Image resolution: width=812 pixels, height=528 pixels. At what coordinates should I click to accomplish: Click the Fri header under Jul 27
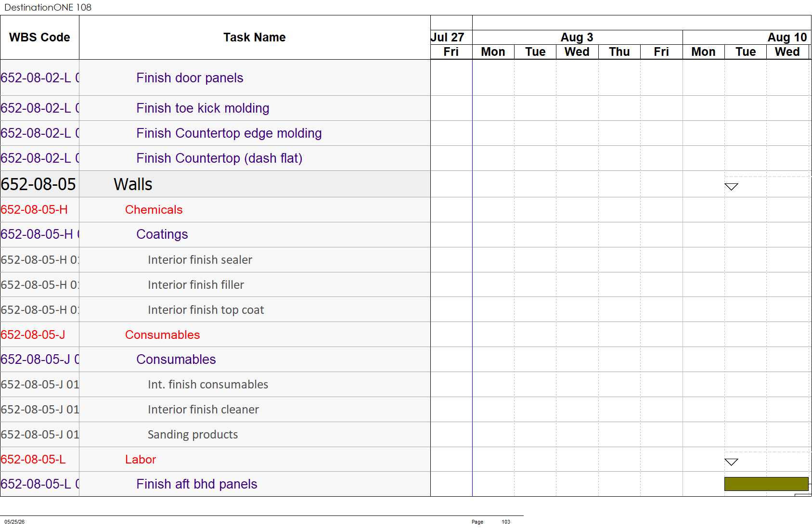coord(451,52)
